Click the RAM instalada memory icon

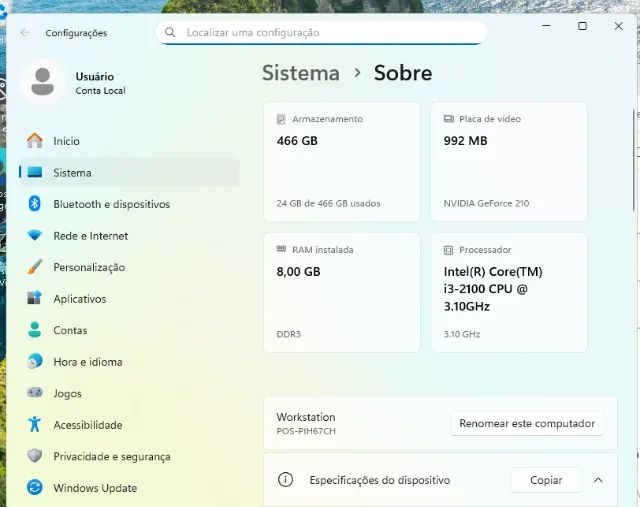coord(281,249)
